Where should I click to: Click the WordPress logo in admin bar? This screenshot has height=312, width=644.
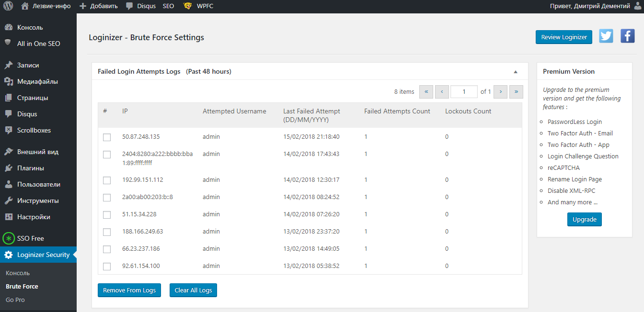tap(8, 6)
